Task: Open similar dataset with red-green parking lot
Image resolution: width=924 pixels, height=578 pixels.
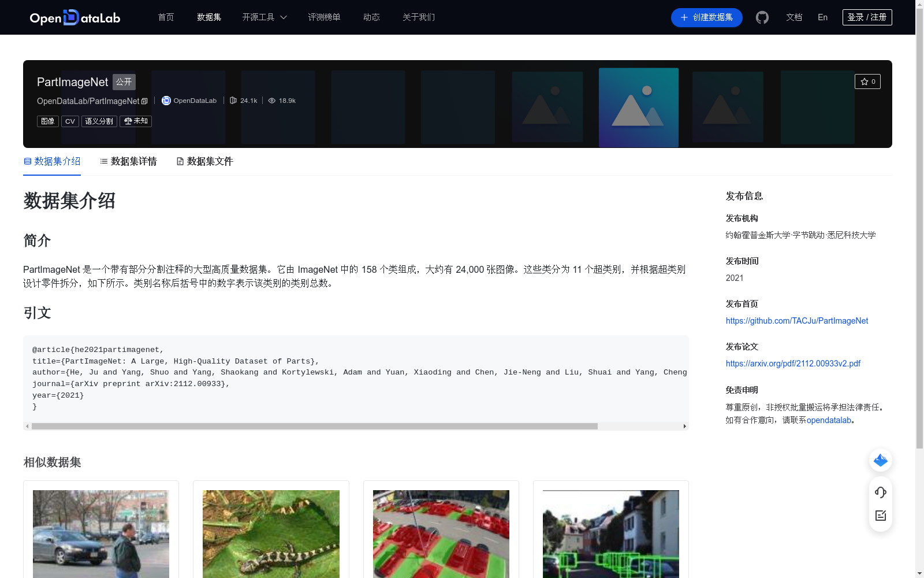Action: (x=441, y=534)
